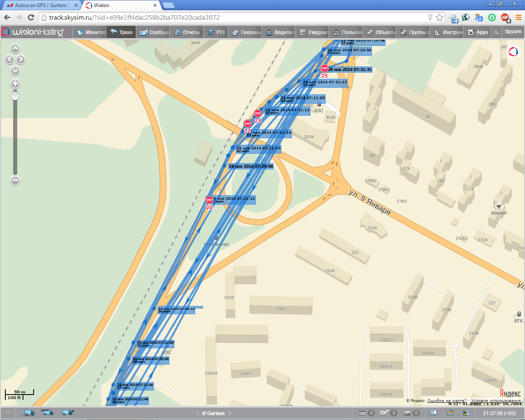Click the stop marker numbered 20

click(x=209, y=200)
